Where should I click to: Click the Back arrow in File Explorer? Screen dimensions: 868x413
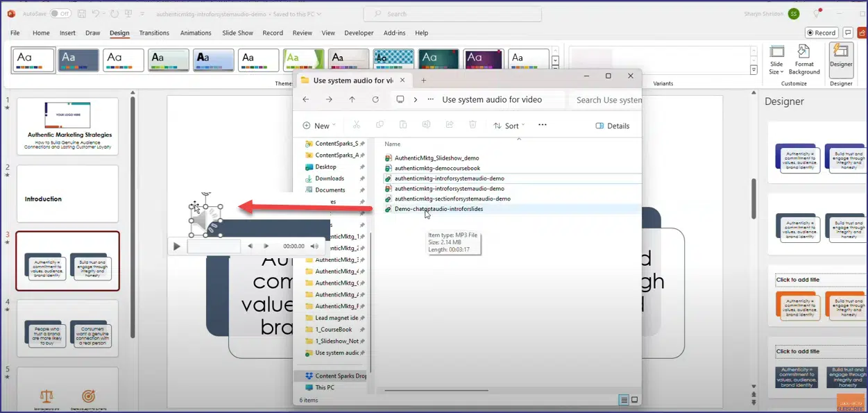coord(306,99)
